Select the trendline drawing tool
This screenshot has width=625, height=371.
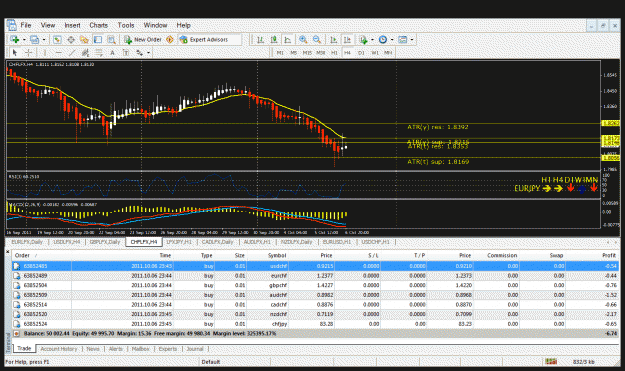click(72, 53)
